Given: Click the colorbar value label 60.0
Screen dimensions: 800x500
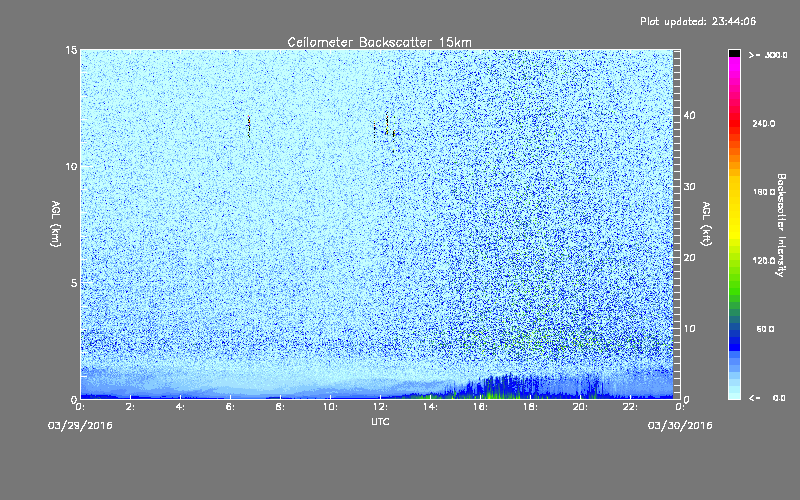Looking at the screenshot, I should point(765,329).
